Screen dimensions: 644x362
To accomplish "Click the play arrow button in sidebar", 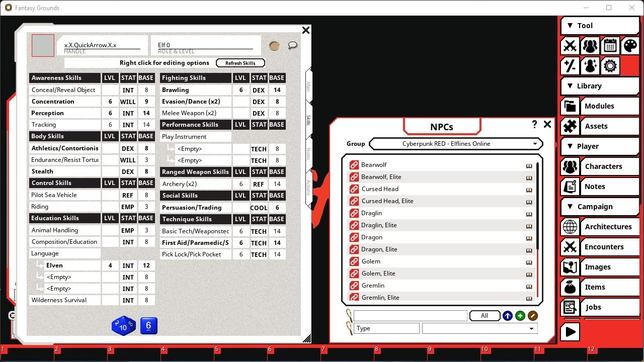I will pyautogui.click(x=570, y=332).
